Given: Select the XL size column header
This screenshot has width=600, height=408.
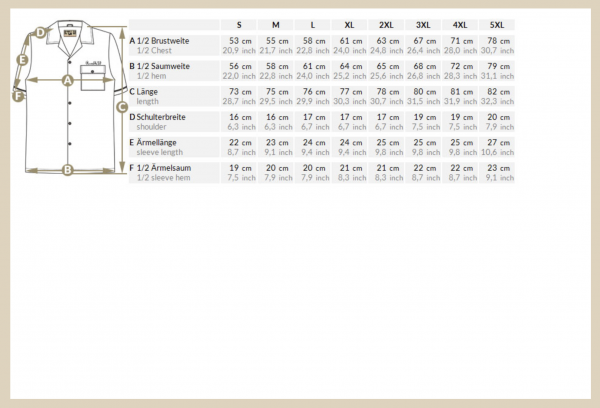Looking at the screenshot, I should pyautogui.click(x=349, y=23).
